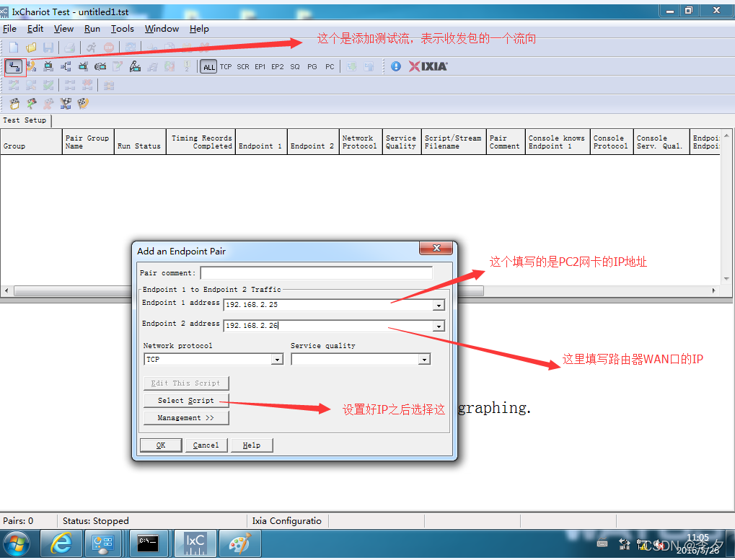This screenshot has height=560, width=735.
Task: Click the checkered flag with yellow swirl icon
Action: pos(83,104)
